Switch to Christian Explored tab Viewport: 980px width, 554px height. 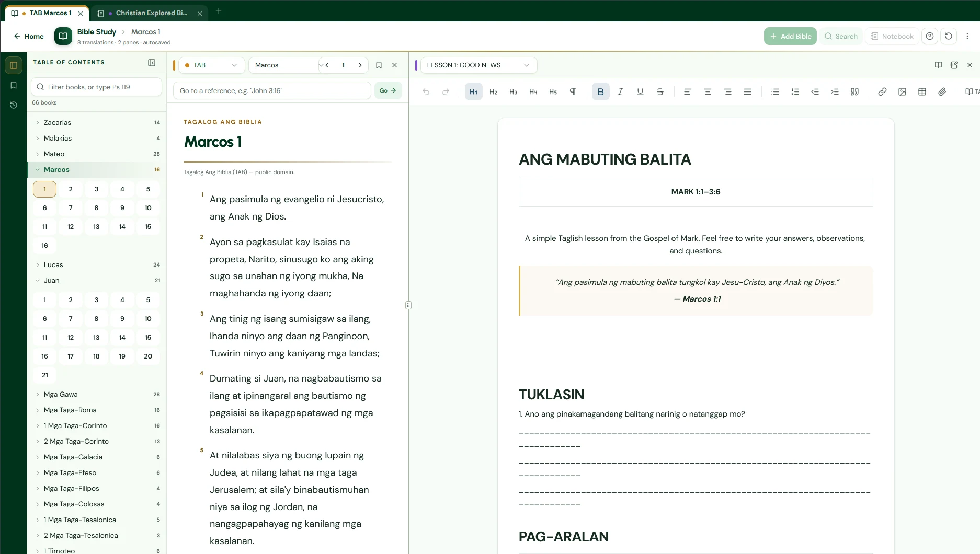pyautogui.click(x=150, y=13)
